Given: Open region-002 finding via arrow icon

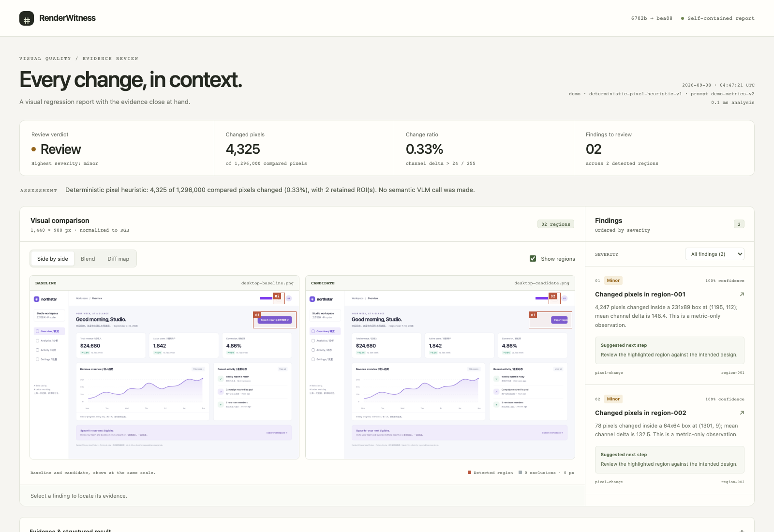Looking at the screenshot, I should pyautogui.click(x=742, y=413).
